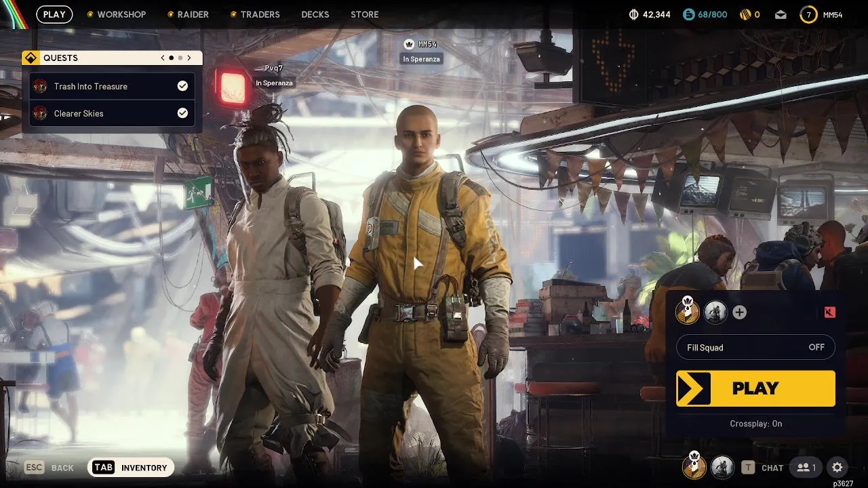The width and height of the screenshot is (868, 488).
Task: Open settings gear icon
Action: 837,467
